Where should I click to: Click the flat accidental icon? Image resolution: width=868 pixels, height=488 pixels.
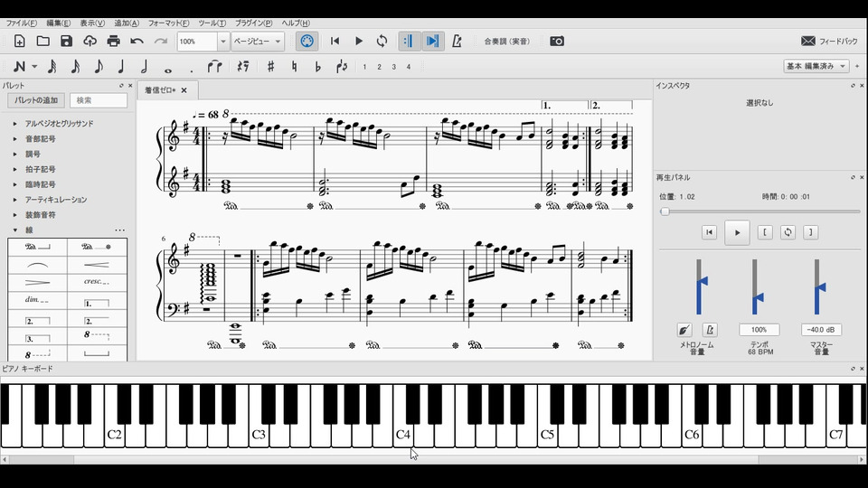coord(317,67)
